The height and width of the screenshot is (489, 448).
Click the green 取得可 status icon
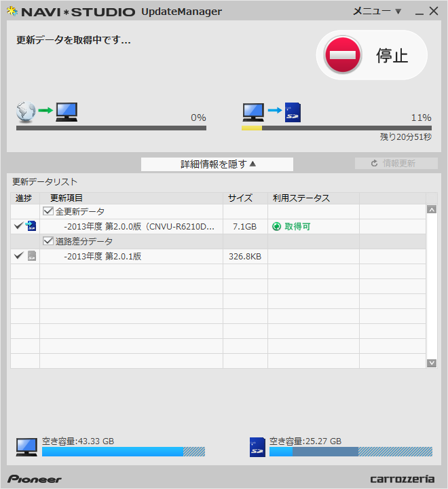pos(276,226)
